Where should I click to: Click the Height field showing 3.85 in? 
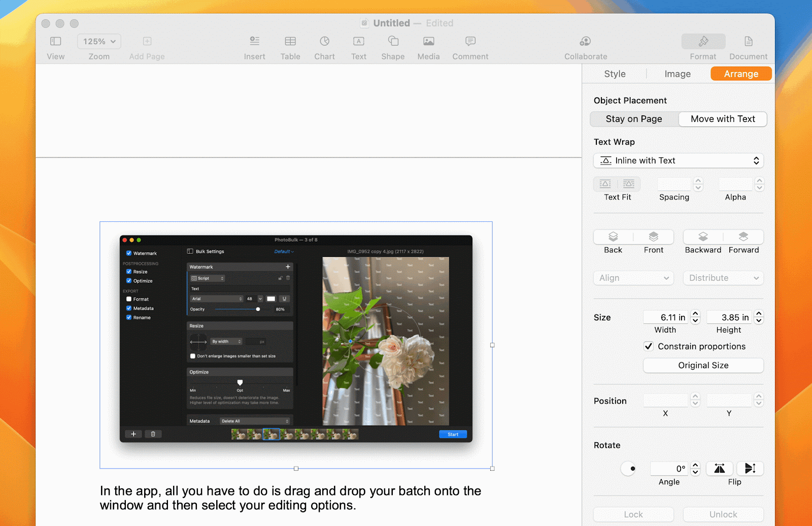(729, 317)
